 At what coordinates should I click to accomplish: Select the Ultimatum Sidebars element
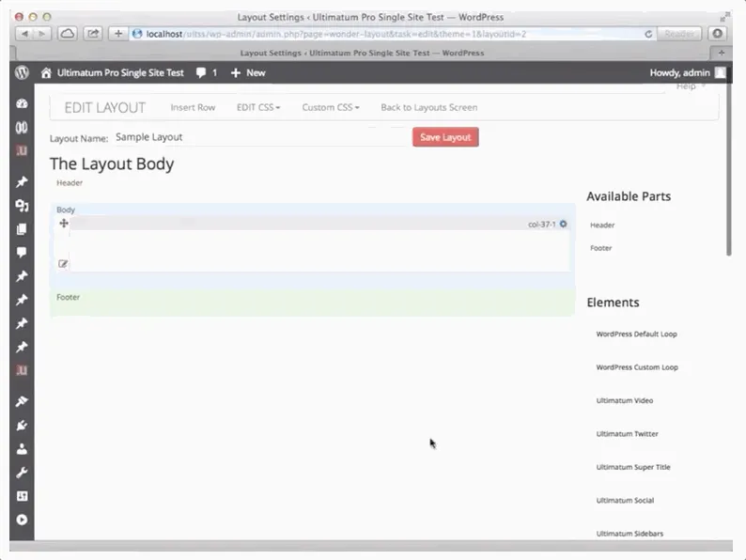click(x=629, y=534)
